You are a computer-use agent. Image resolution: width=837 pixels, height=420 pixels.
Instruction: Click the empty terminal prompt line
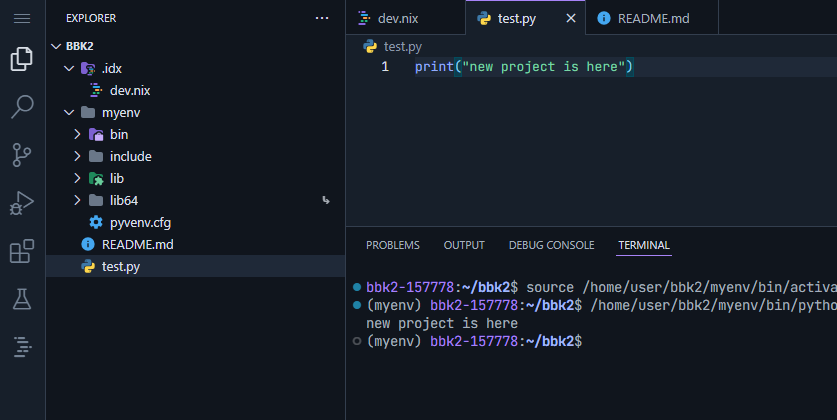(x=475, y=341)
